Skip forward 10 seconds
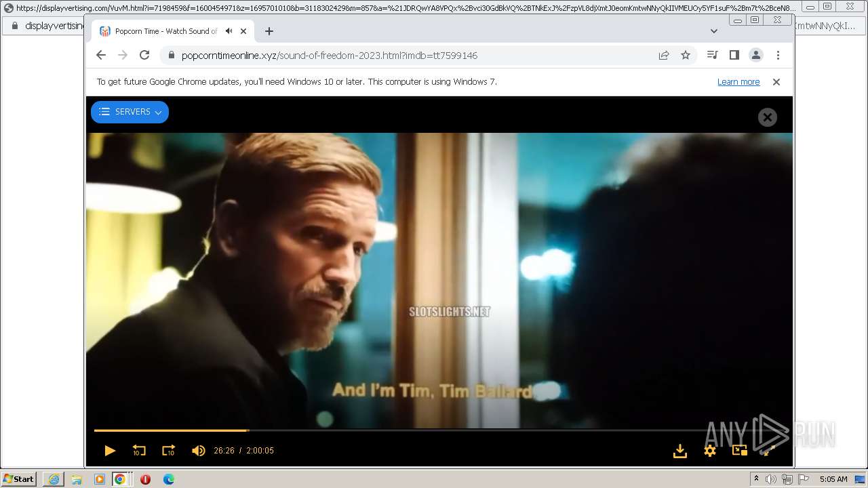 point(168,451)
